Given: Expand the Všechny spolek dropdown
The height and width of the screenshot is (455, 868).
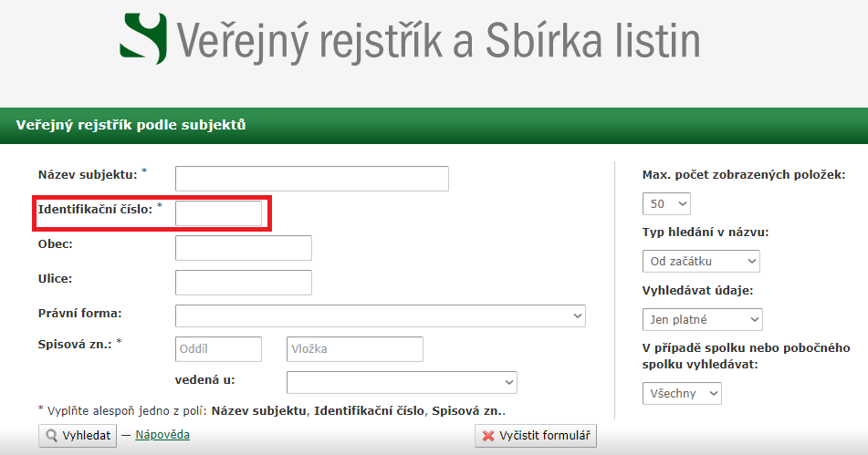Looking at the screenshot, I should 682,393.
